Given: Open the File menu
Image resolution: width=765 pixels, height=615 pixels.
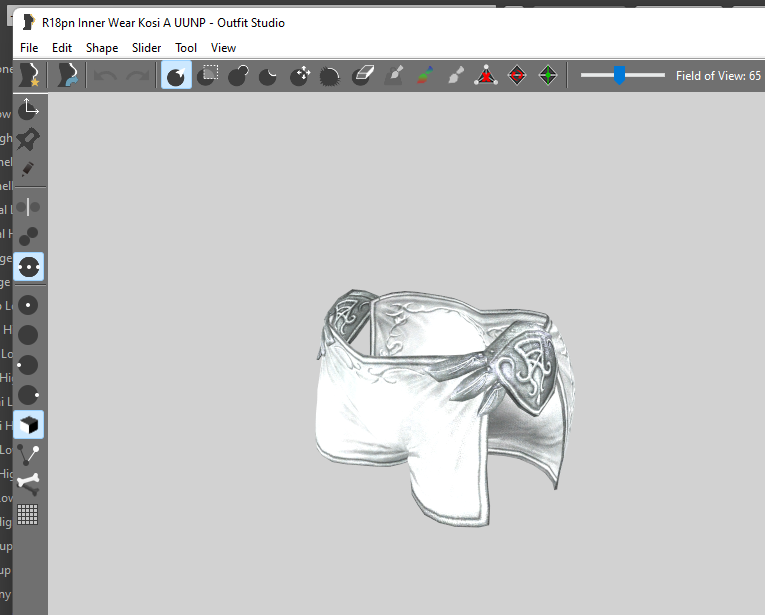Looking at the screenshot, I should tap(29, 48).
